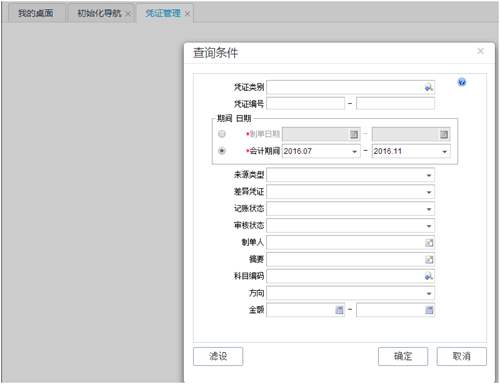Open the 摘要 selection icon
This screenshot has height=384, width=500.
[429, 260]
